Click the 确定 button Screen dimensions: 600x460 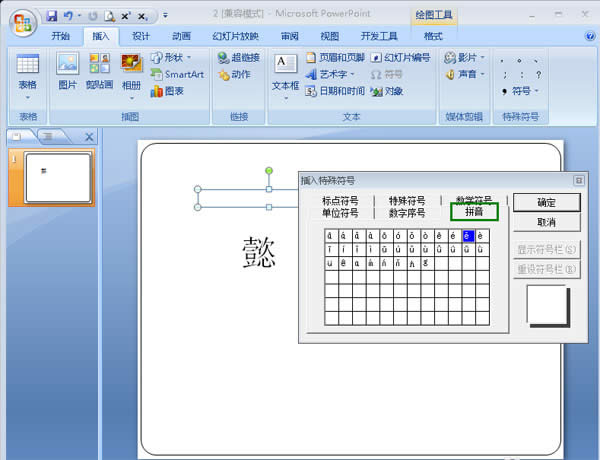click(x=546, y=203)
